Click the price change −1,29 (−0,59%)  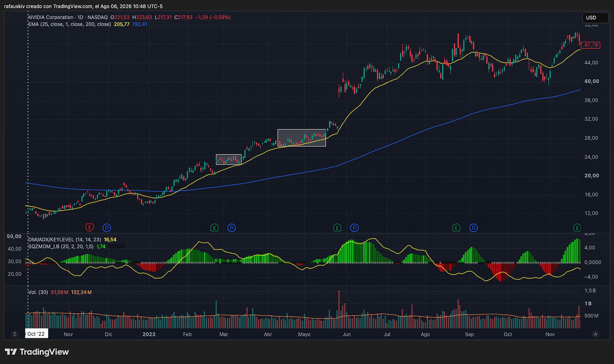(x=213, y=17)
